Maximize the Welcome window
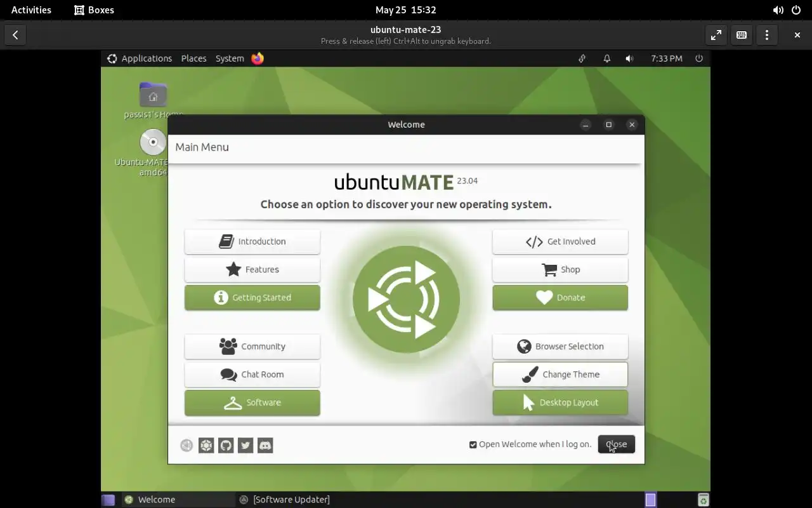The height and width of the screenshot is (508, 812). (608, 124)
